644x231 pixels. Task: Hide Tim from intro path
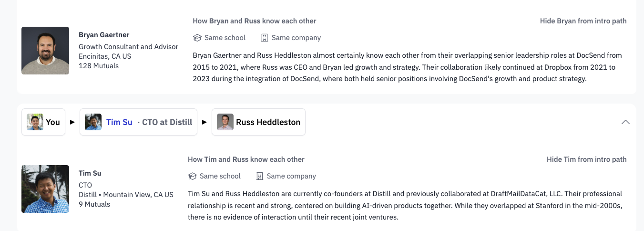click(x=586, y=159)
